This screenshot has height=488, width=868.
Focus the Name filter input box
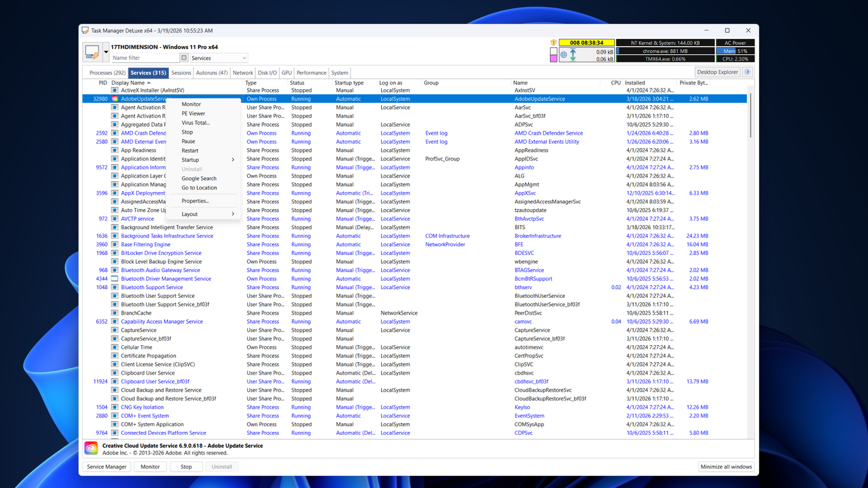[145, 58]
